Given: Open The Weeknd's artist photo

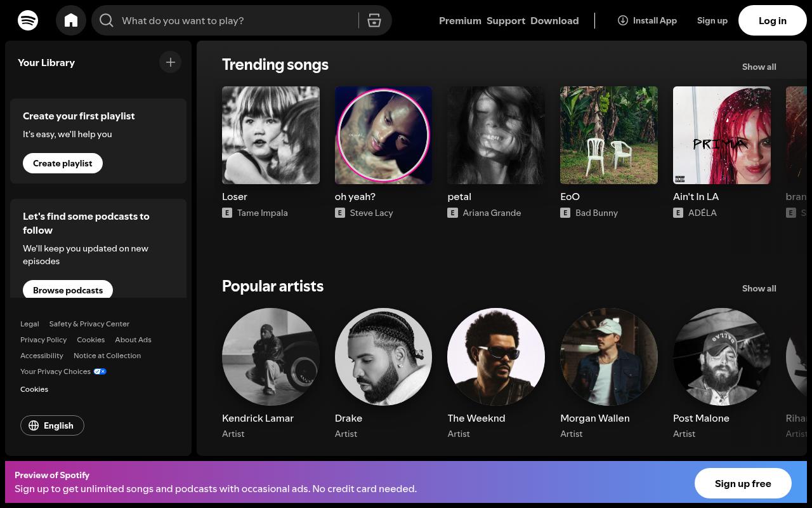Looking at the screenshot, I should (x=496, y=357).
